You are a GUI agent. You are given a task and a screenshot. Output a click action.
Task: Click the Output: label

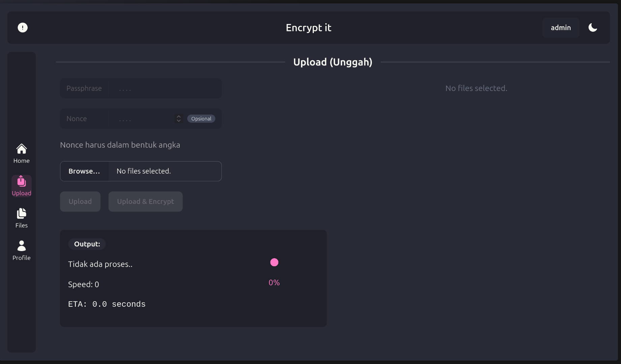(x=87, y=244)
